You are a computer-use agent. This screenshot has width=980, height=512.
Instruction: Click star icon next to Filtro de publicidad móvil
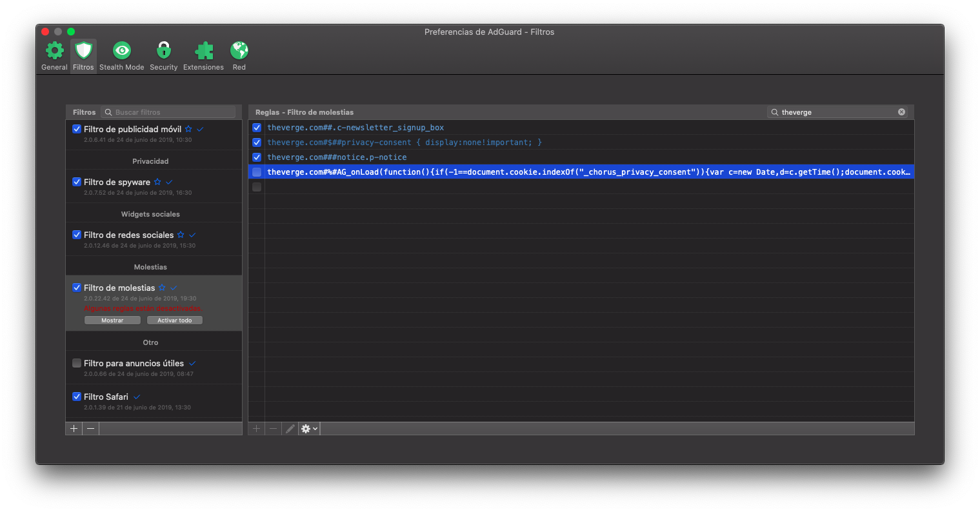(x=188, y=129)
